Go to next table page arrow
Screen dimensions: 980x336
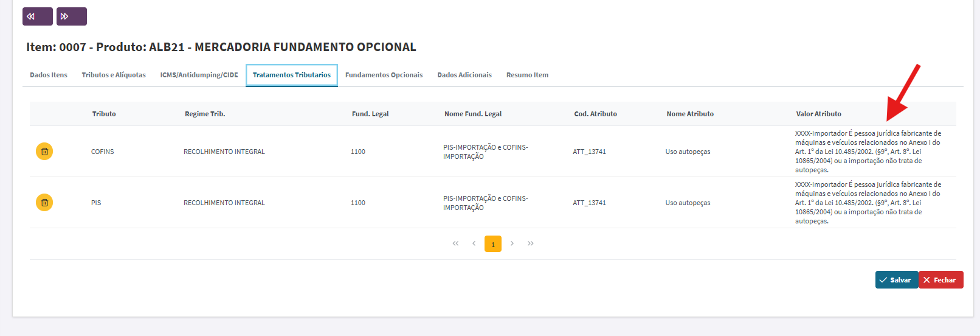point(512,243)
